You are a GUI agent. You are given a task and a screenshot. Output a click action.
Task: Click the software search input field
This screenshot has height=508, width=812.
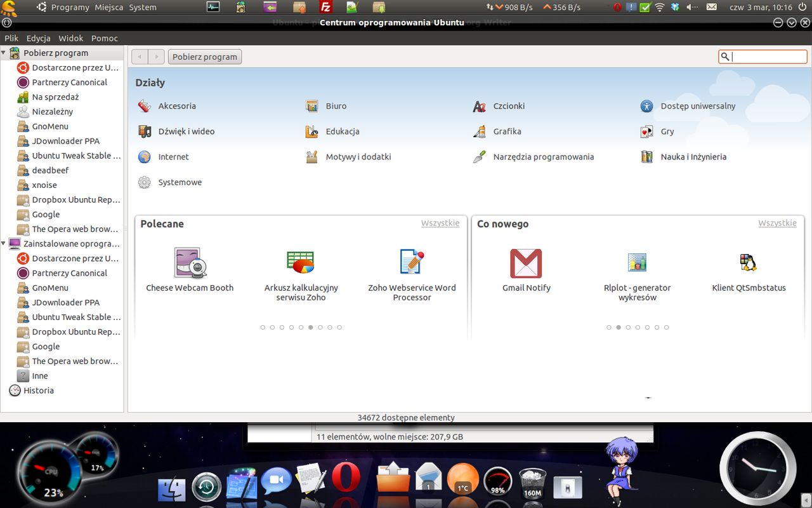(763, 57)
